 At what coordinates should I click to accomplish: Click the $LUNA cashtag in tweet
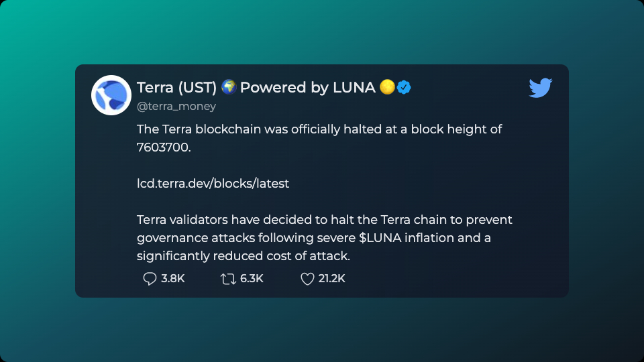pos(380,237)
